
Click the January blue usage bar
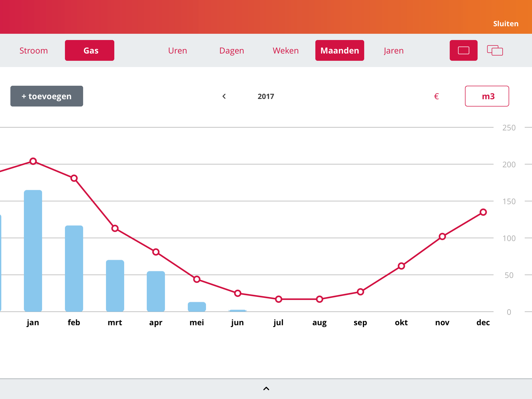[33, 251]
